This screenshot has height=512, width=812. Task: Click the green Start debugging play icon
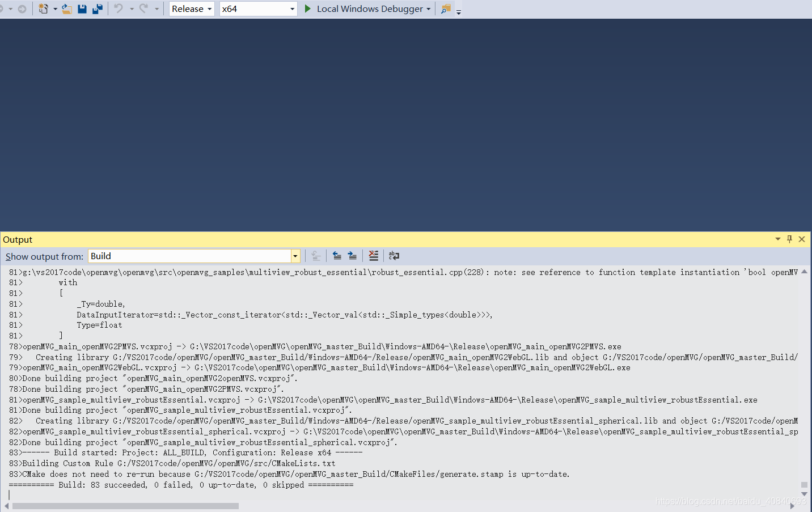[308, 9]
